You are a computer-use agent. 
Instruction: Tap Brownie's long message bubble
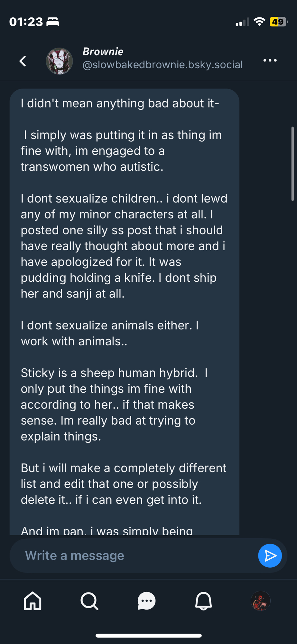124,309
